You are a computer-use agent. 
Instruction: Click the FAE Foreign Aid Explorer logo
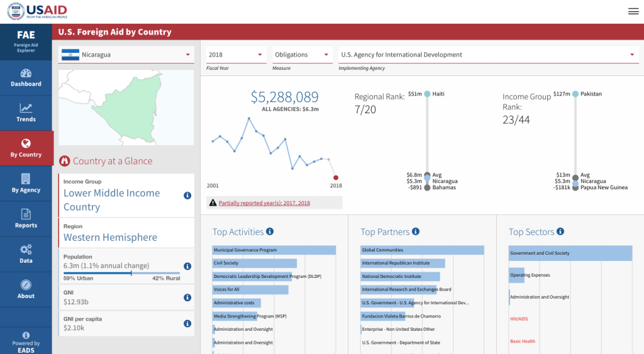(26, 42)
